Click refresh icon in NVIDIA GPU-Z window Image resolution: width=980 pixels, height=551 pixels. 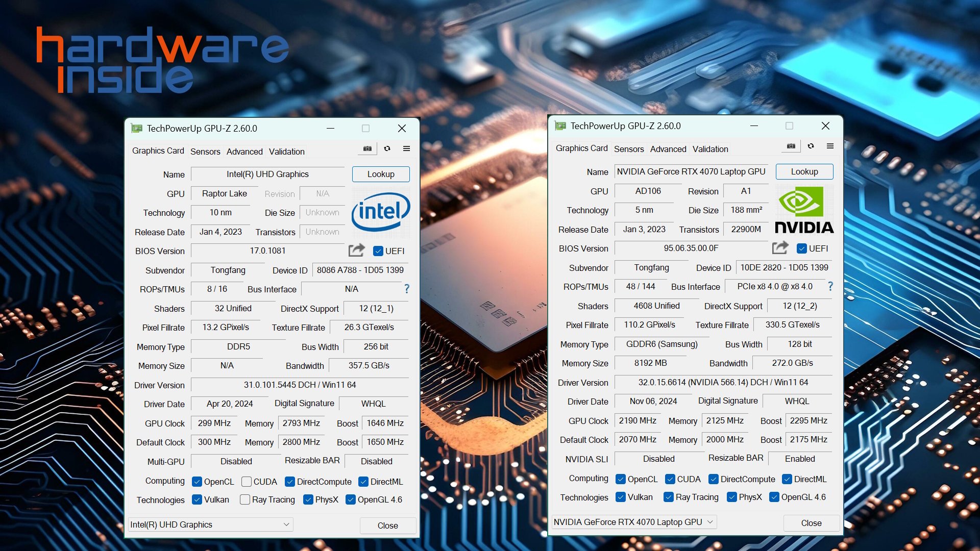coord(811,146)
